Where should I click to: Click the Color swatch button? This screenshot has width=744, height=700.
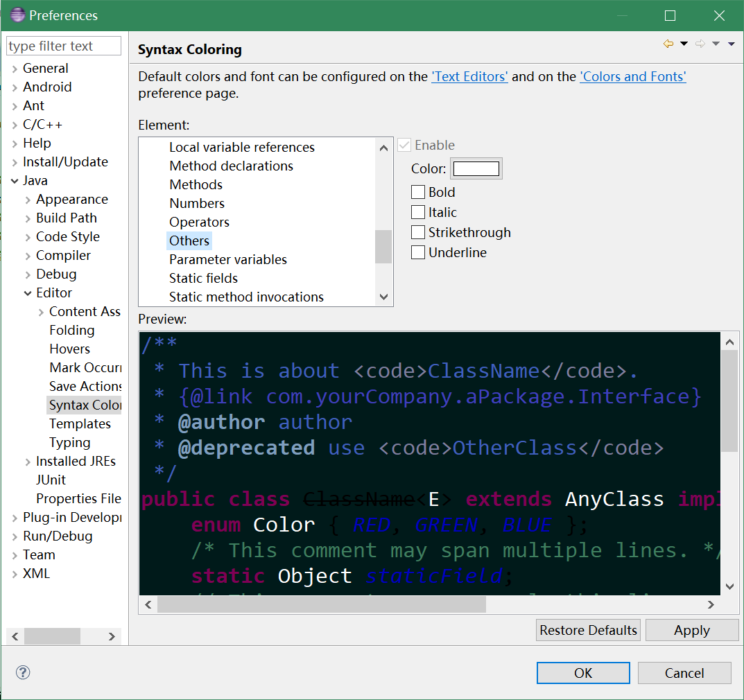click(476, 168)
